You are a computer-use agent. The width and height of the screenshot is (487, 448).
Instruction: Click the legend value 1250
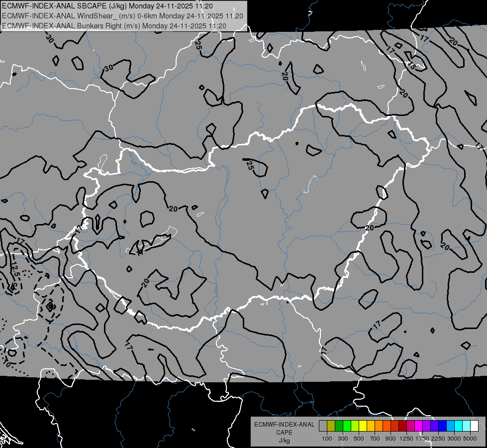(406, 439)
